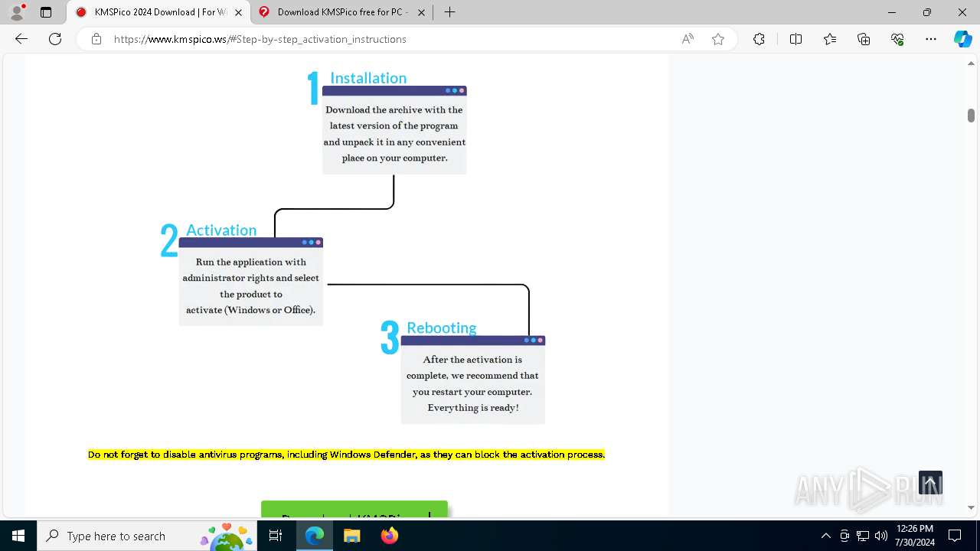980x551 pixels.
Task: Go back to previous page
Action: tap(21, 39)
